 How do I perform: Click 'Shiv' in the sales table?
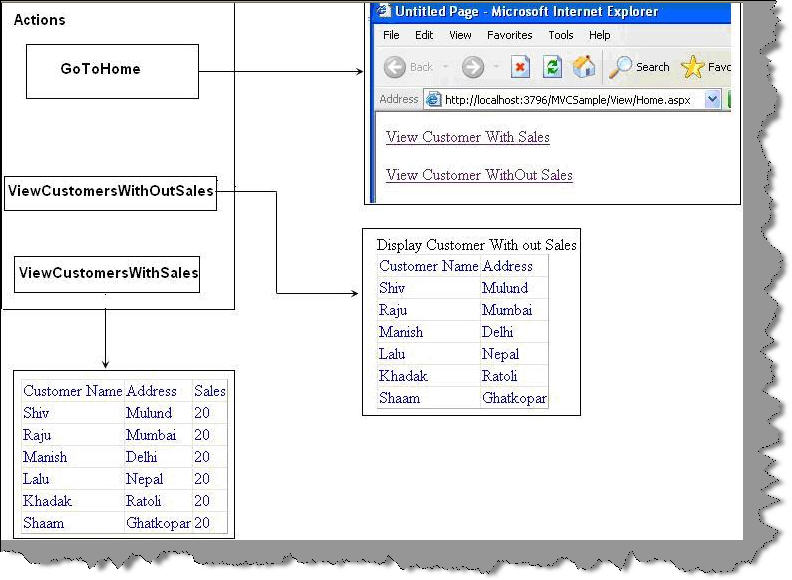pyautogui.click(x=36, y=413)
